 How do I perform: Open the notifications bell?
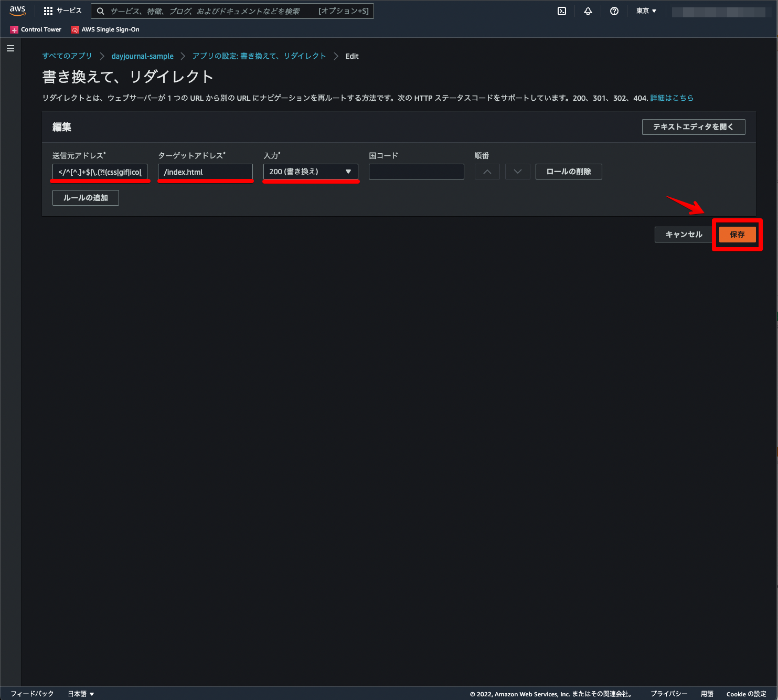pos(588,10)
